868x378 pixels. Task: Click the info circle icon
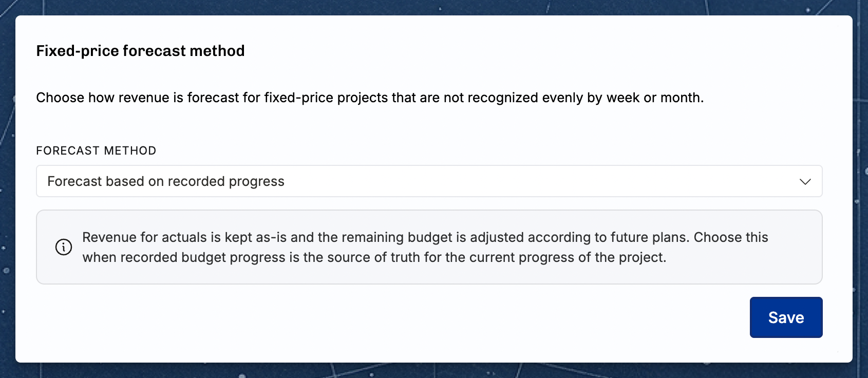tap(64, 247)
